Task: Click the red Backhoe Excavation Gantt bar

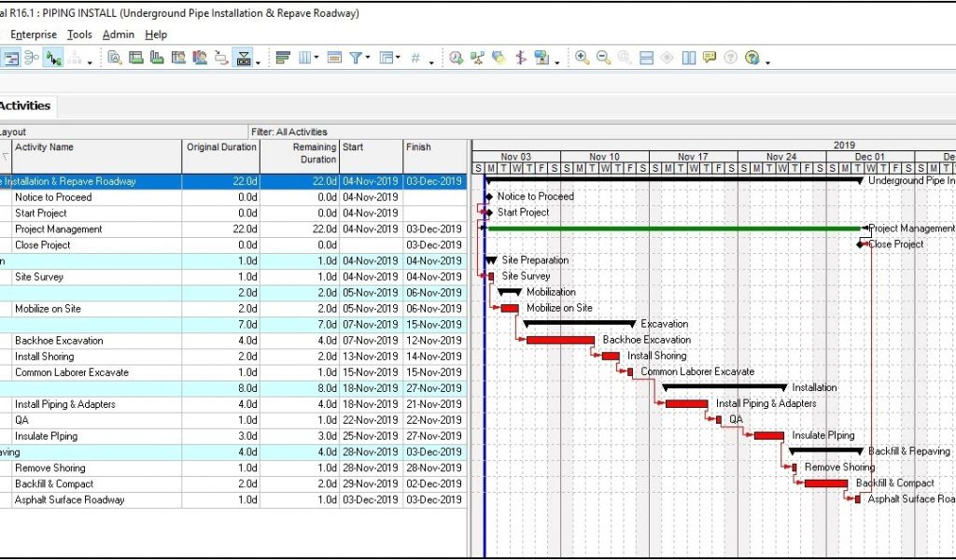Action: [x=560, y=340]
